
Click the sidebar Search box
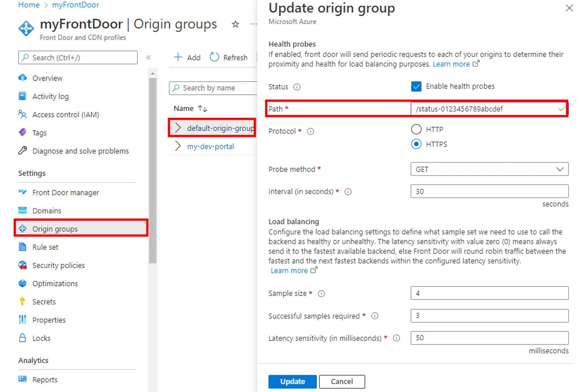coord(78,58)
